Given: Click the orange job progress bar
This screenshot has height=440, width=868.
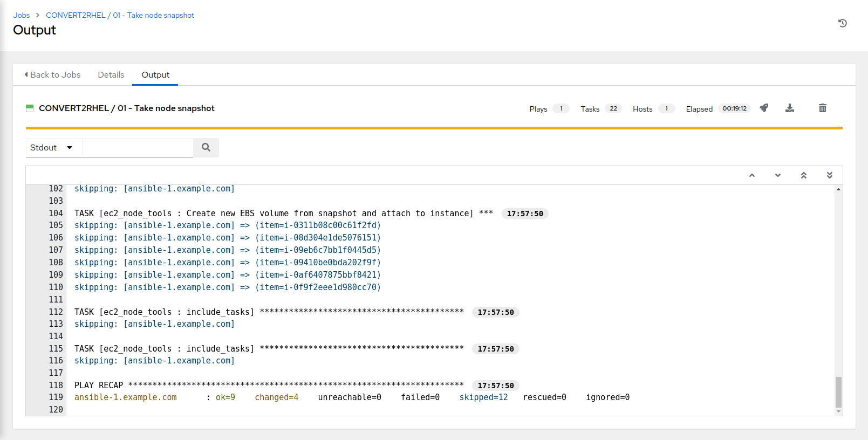Looking at the screenshot, I should point(434,128).
